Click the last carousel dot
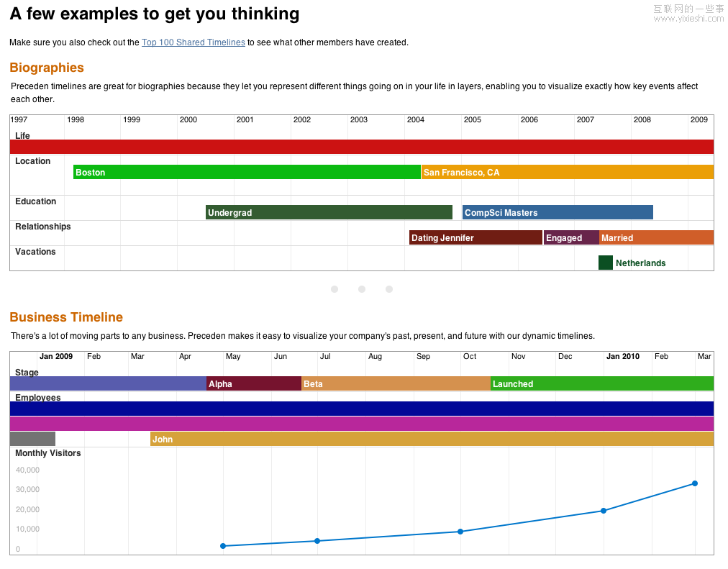 (x=389, y=289)
